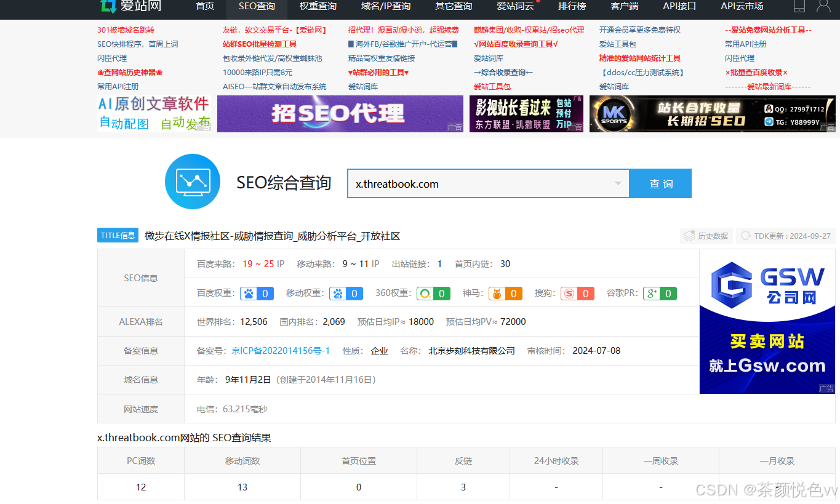Open 其它查询 menu

(454, 6)
